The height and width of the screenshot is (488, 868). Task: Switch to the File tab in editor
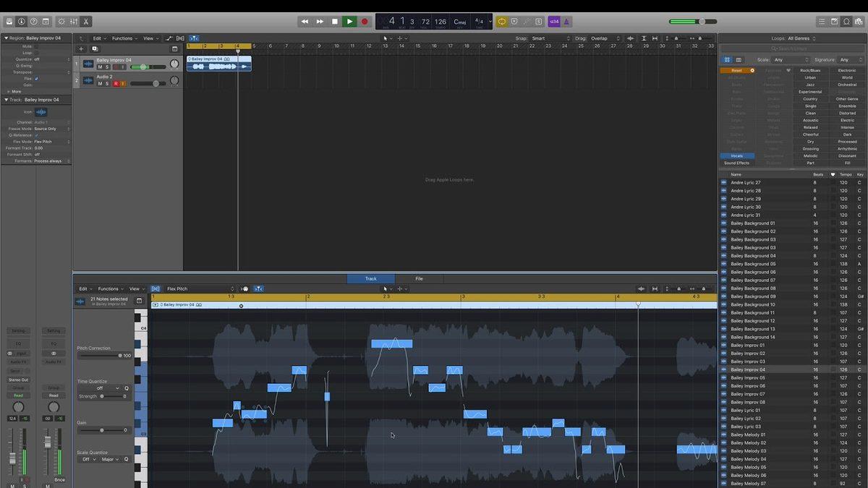pyautogui.click(x=419, y=278)
